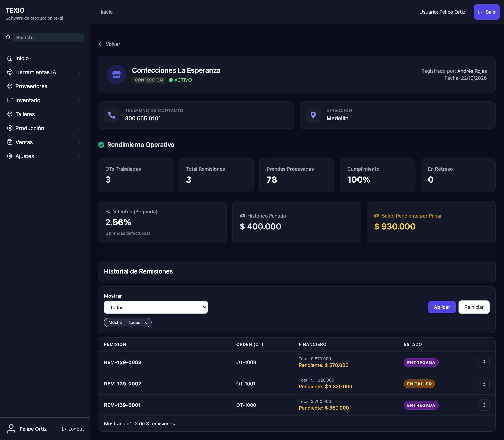
Task: Click the Reiniciar button
Action: point(474,307)
